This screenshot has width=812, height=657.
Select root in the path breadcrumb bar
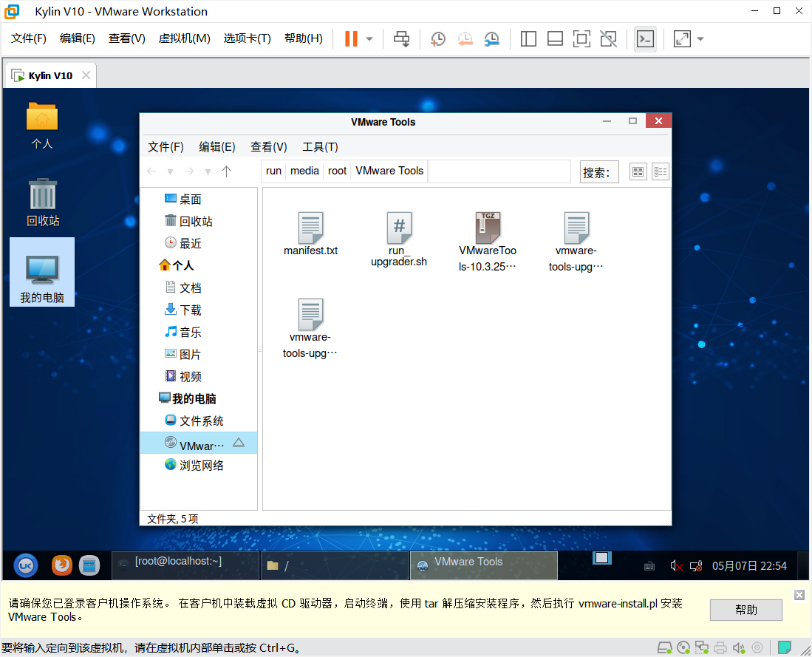point(337,171)
